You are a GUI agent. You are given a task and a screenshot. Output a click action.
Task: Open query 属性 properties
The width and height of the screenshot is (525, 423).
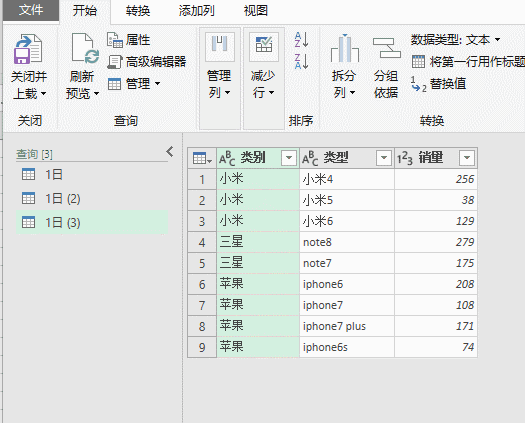tap(129, 40)
